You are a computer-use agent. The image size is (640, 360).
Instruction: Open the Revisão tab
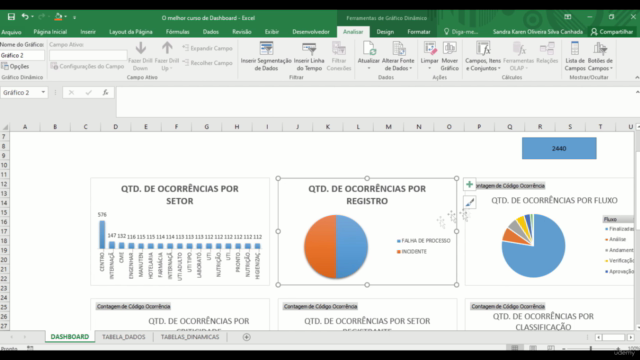[242, 32]
